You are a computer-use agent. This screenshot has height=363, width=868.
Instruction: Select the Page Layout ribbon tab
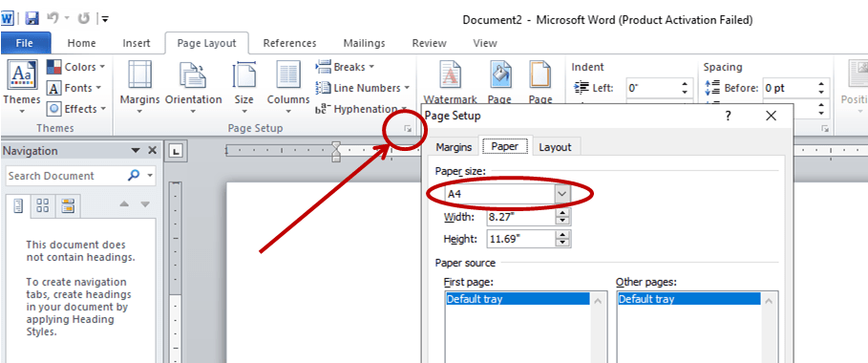coord(206,43)
